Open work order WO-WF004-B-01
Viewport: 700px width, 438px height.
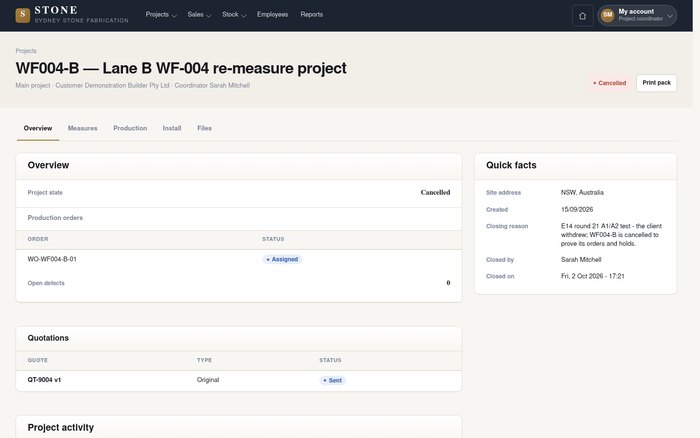(52, 259)
